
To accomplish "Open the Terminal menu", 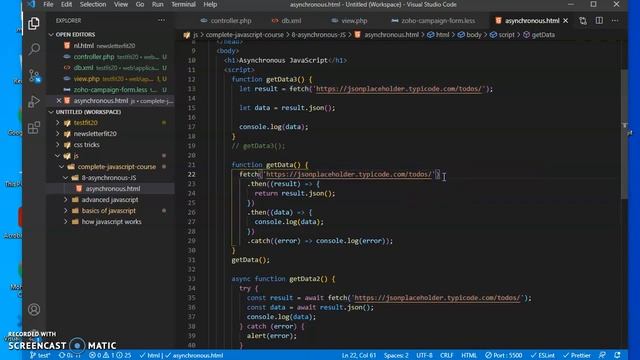I will [183, 4].
